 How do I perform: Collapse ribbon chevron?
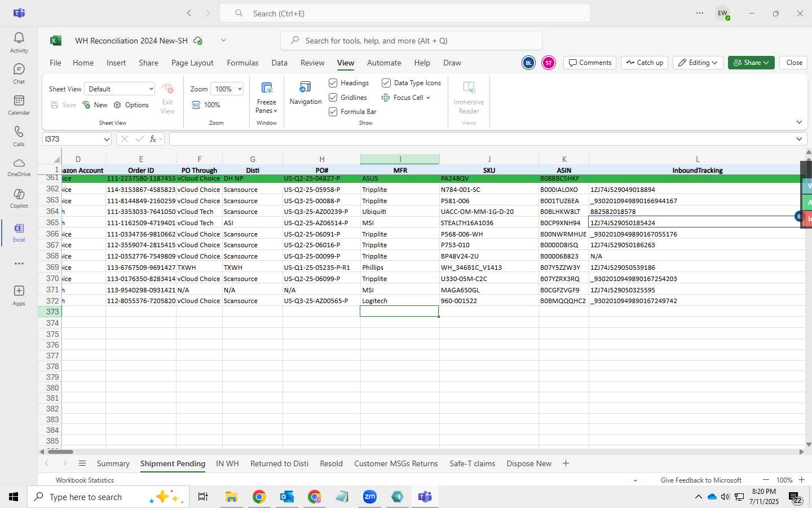point(799,122)
